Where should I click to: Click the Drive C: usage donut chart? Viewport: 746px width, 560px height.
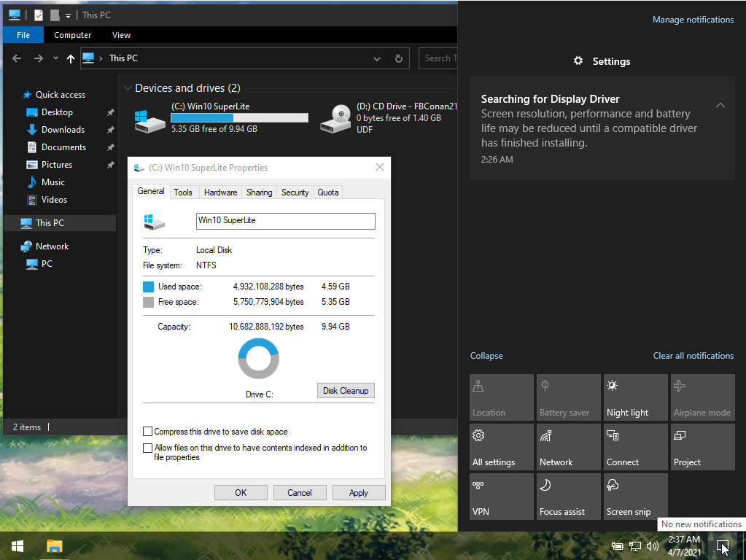click(x=258, y=359)
